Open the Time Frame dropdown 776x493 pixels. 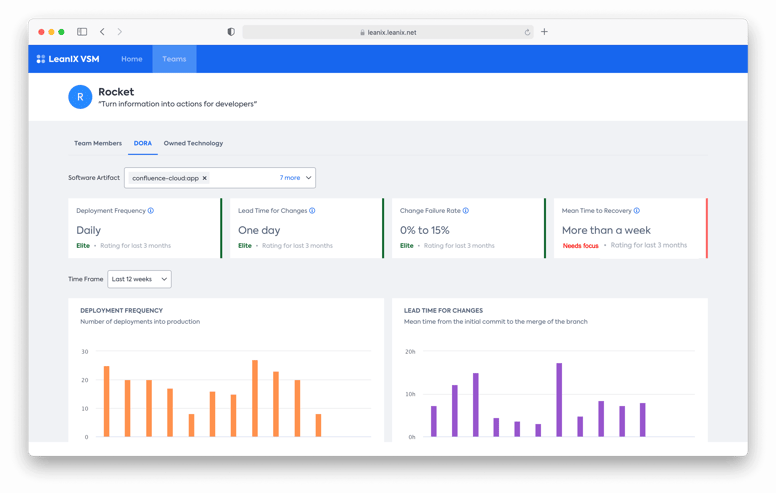click(140, 279)
